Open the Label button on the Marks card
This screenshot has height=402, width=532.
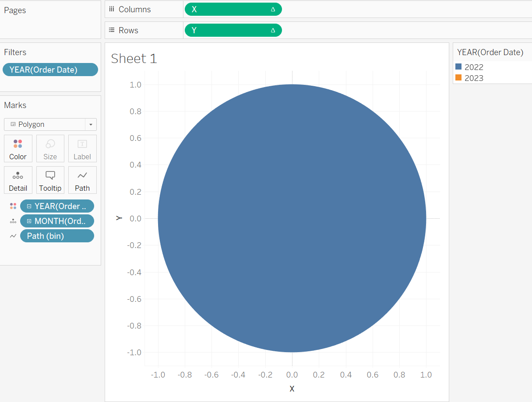click(x=82, y=148)
